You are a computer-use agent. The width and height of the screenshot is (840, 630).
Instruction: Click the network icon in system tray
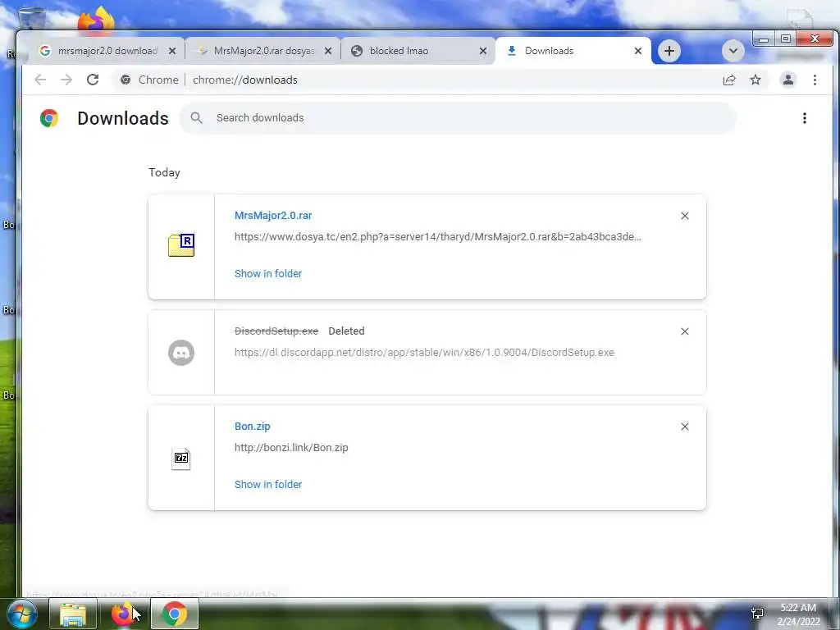[757, 614]
